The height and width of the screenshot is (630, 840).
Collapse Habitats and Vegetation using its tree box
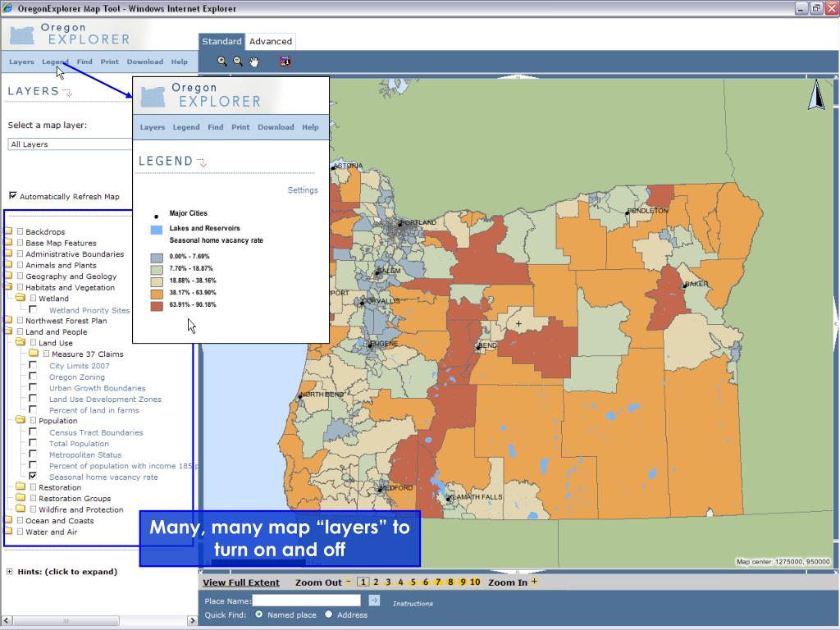pos(20,288)
